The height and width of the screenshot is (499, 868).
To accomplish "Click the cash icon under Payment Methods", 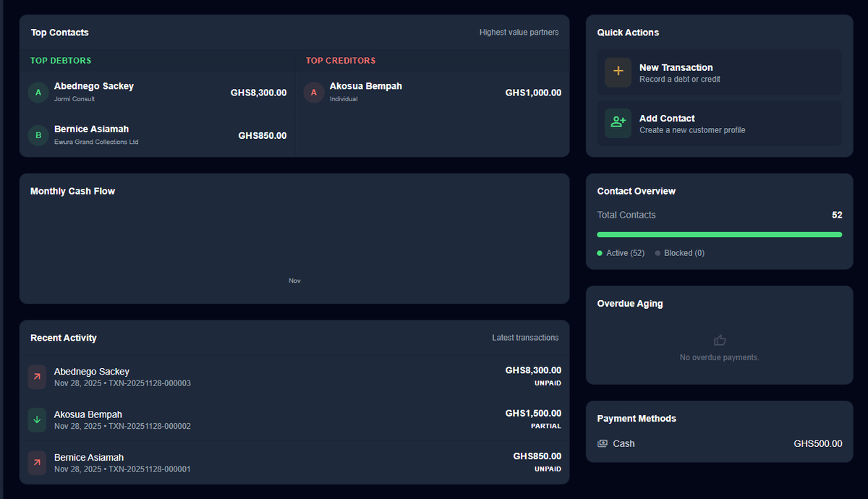I will 603,443.
